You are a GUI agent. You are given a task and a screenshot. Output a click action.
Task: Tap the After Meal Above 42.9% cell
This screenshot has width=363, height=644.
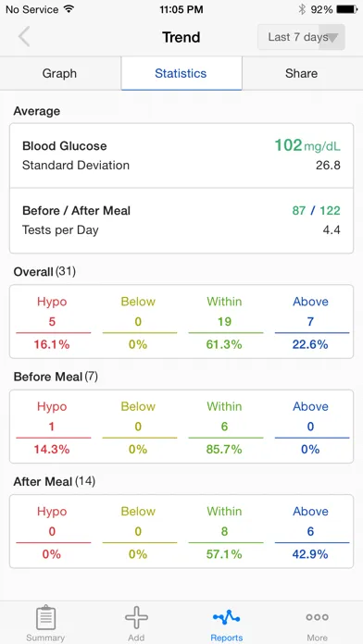(311, 532)
